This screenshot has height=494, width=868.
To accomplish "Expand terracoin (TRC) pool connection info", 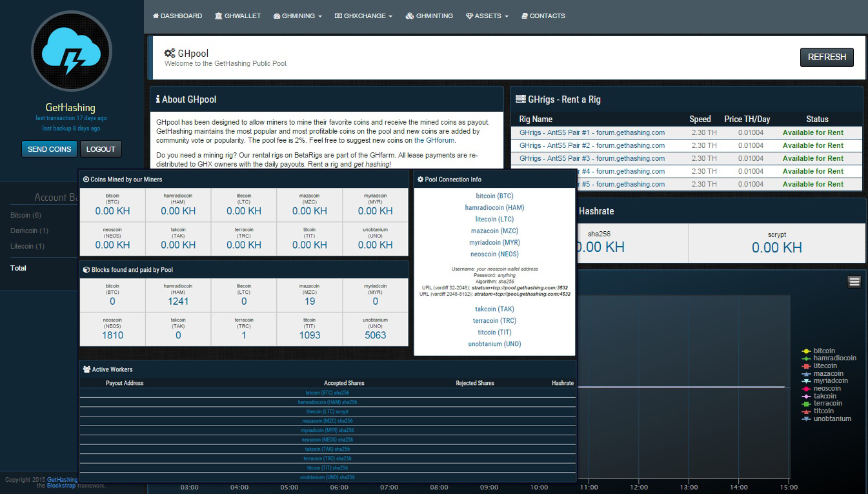I will (494, 320).
